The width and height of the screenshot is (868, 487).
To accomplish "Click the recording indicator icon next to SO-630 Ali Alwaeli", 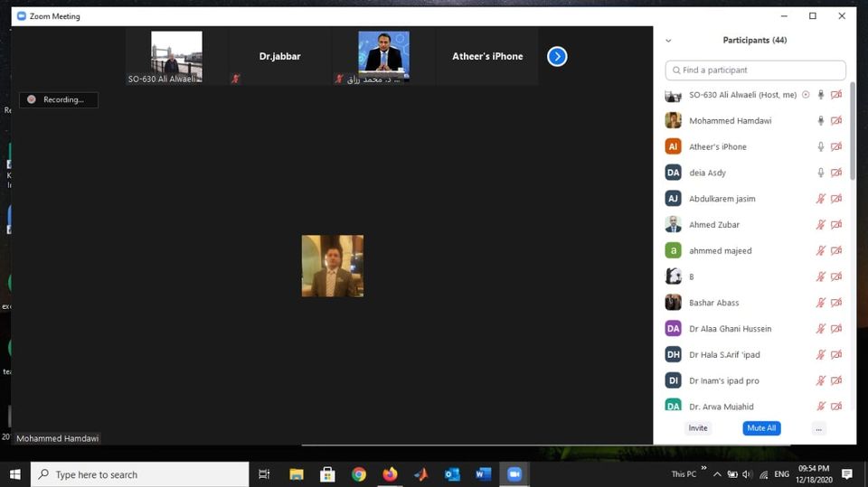I will point(806,95).
